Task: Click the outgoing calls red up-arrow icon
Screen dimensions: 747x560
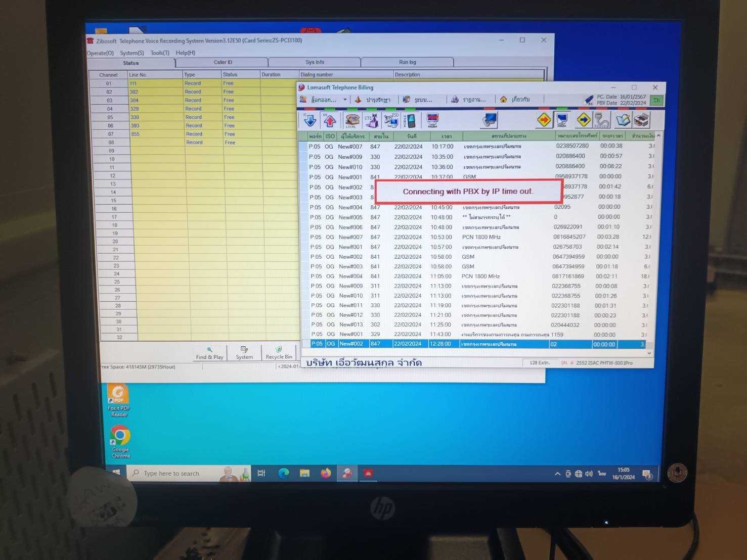Action: 330,120
